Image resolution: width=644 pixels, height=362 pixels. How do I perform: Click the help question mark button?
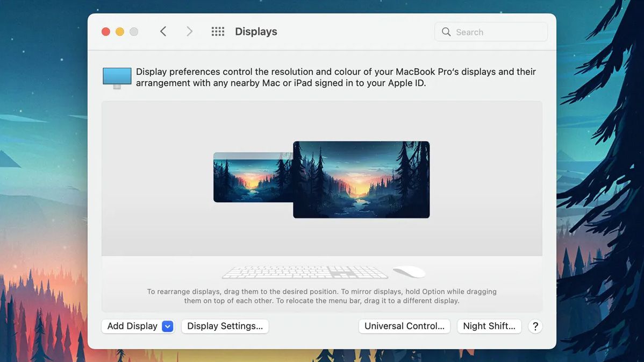535,326
